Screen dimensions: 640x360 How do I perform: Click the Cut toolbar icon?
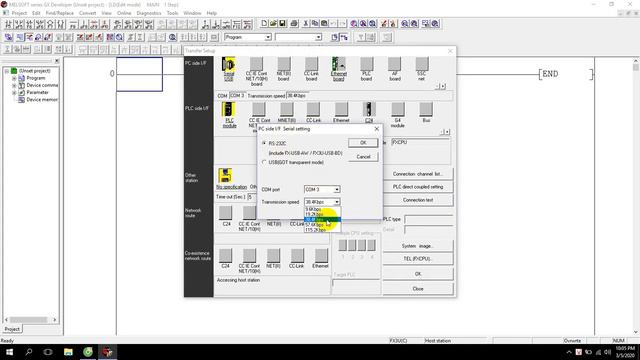coord(305,24)
